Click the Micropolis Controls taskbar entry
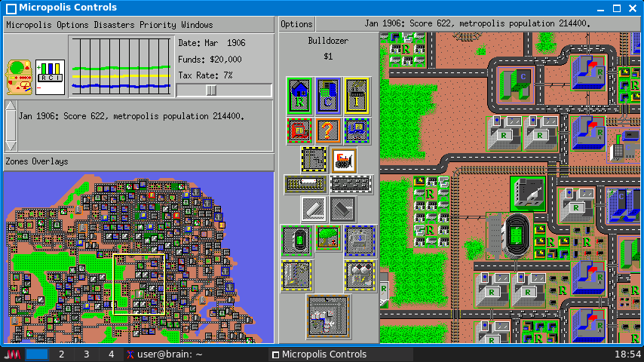This screenshot has height=362, width=644. point(341,354)
